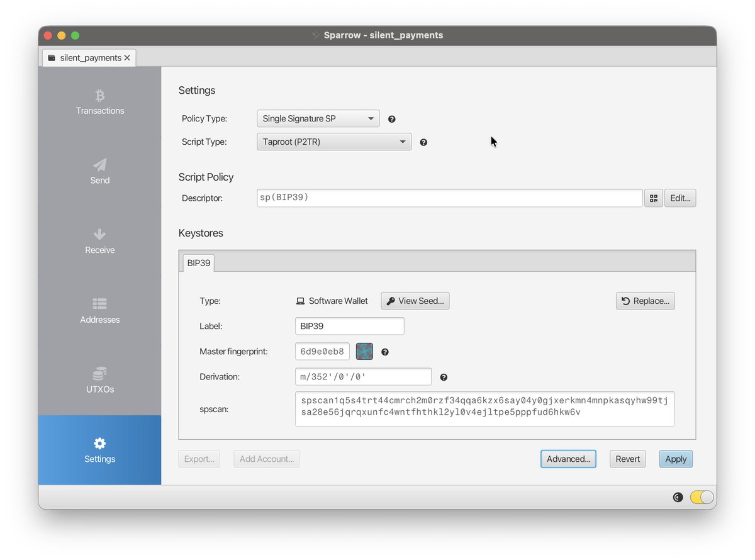Click the disabled Export... button
The image size is (755, 560).
199,459
